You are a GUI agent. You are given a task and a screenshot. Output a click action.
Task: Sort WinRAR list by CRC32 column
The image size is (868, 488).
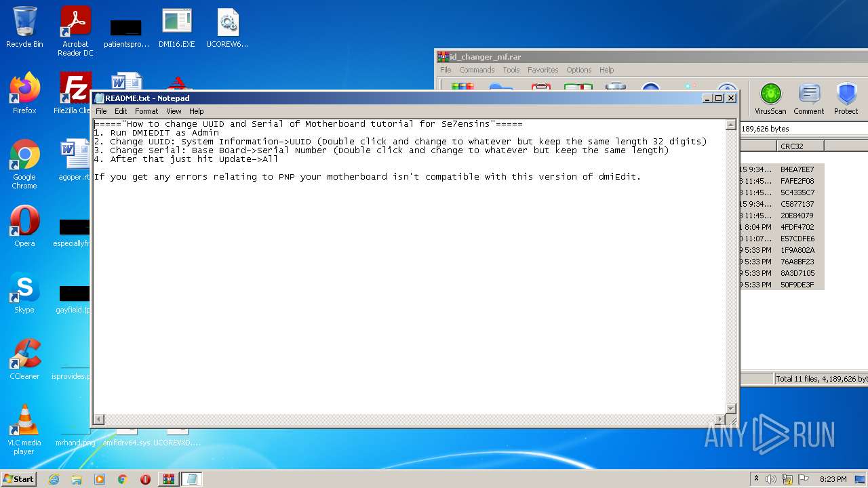click(x=800, y=146)
